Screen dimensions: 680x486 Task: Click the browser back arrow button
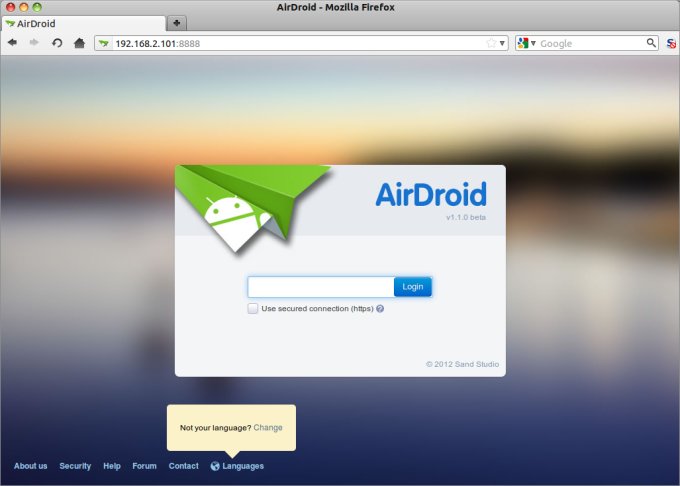[x=12, y=43]
